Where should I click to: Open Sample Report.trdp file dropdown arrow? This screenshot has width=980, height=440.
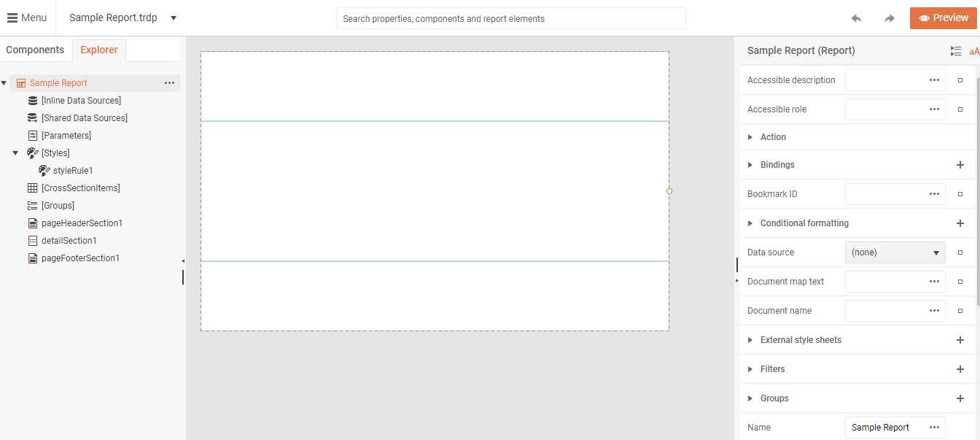tap(174, 18)
